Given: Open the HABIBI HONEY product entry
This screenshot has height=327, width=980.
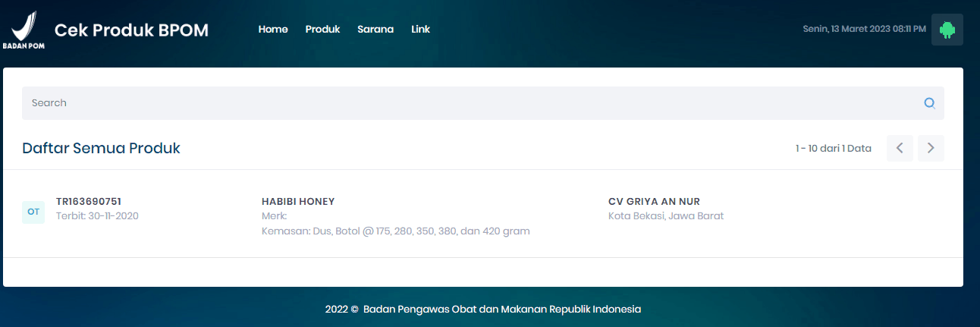Looking at the screenshot, I should [x=298, y=201].
